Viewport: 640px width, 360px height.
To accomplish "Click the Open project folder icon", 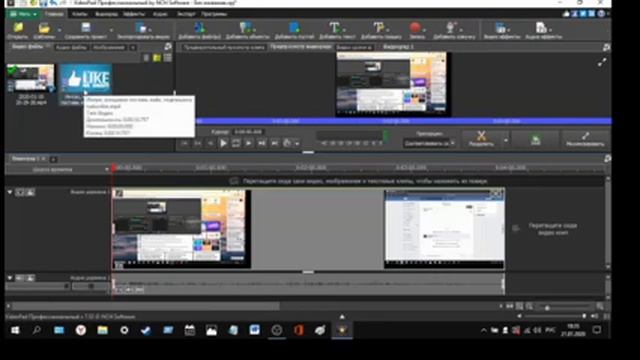I will coord(18,28).
